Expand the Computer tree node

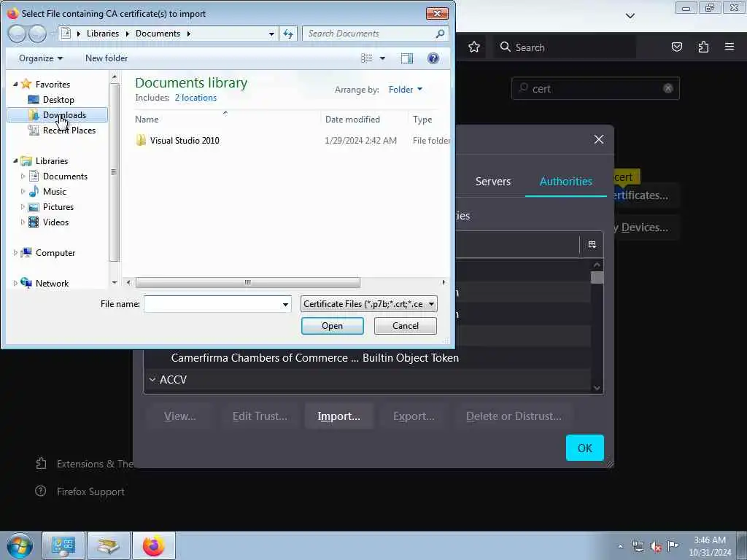(x=15, y=253)
